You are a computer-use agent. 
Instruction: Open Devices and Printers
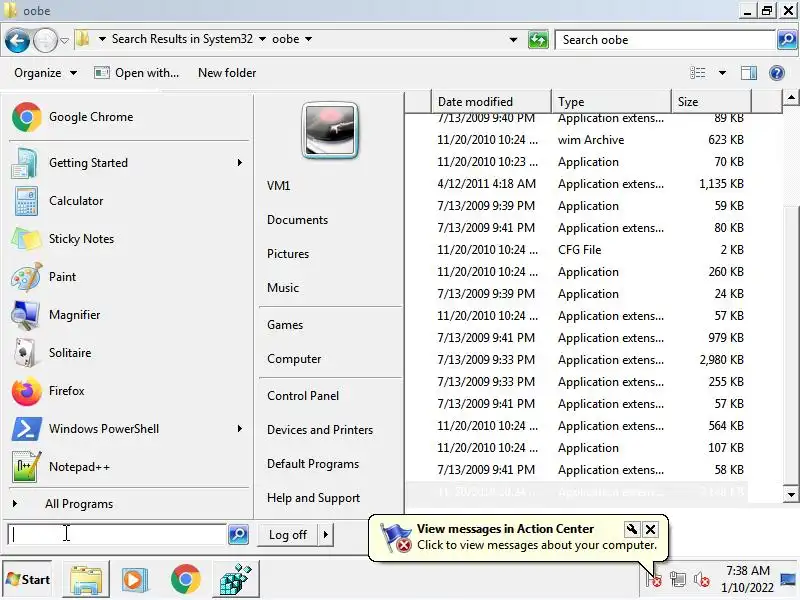[320, 430]
